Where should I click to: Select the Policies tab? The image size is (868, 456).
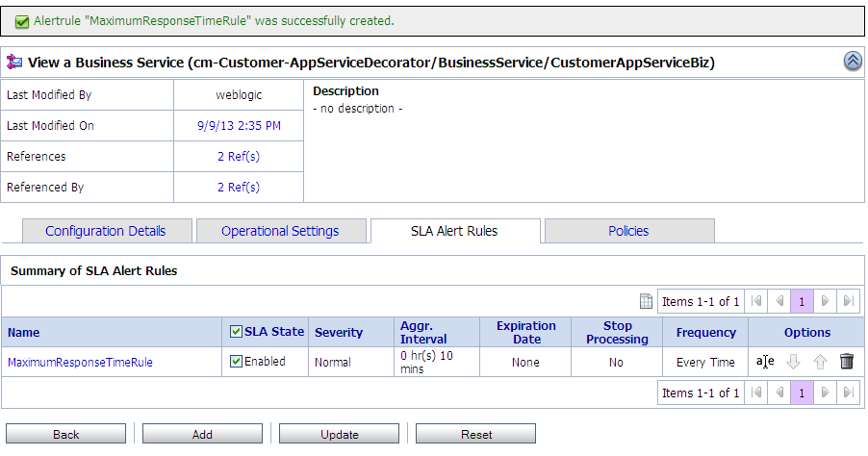click(628, 231)
